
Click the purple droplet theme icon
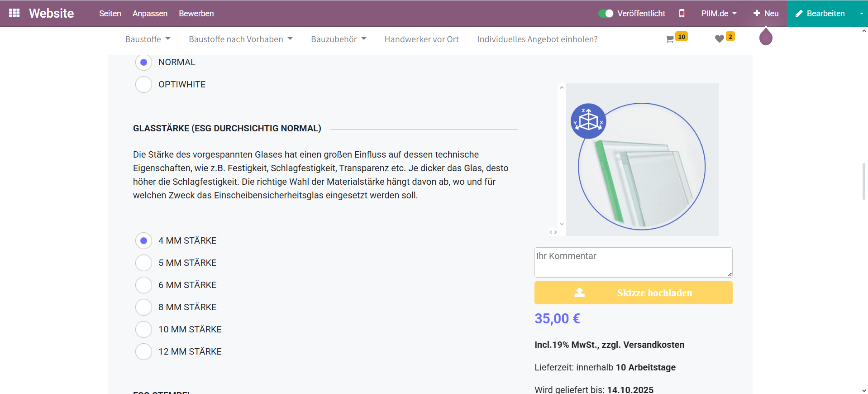(x=765, y=37)
